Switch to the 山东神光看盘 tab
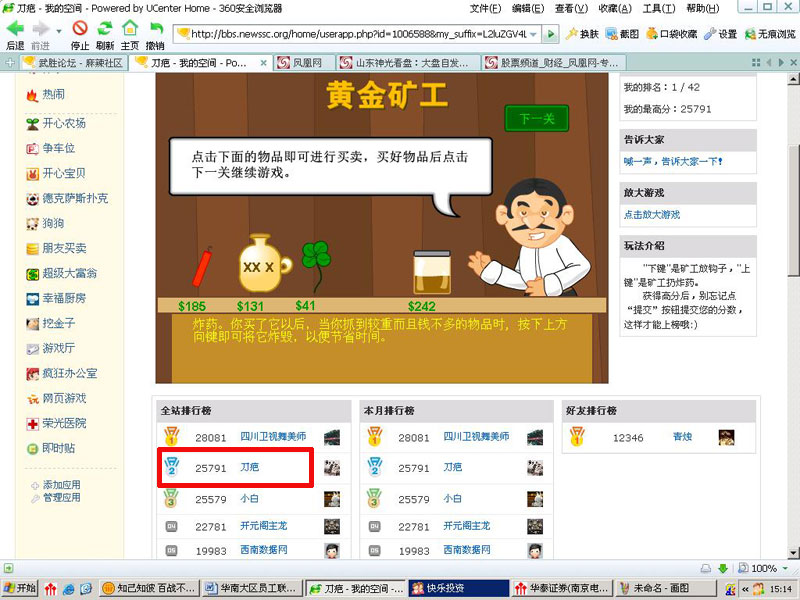 coord(409,63)
